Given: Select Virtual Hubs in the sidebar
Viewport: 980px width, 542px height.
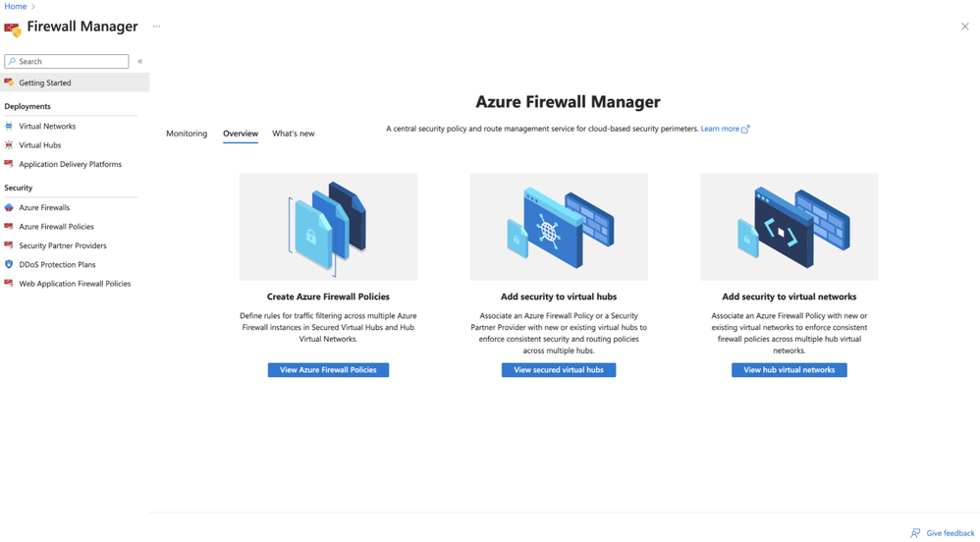Looking at the screenshot, I should click(x=40, y=145).
